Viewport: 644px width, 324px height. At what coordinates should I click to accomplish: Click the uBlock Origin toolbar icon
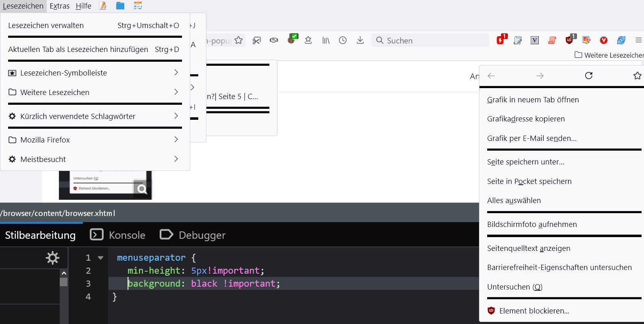[x=569, y=40]
